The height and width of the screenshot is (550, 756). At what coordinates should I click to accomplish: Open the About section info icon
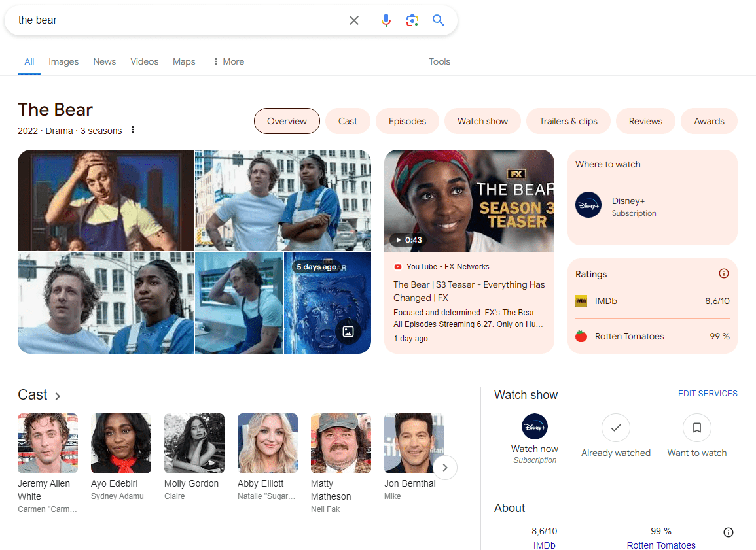[x=729, y=532]
